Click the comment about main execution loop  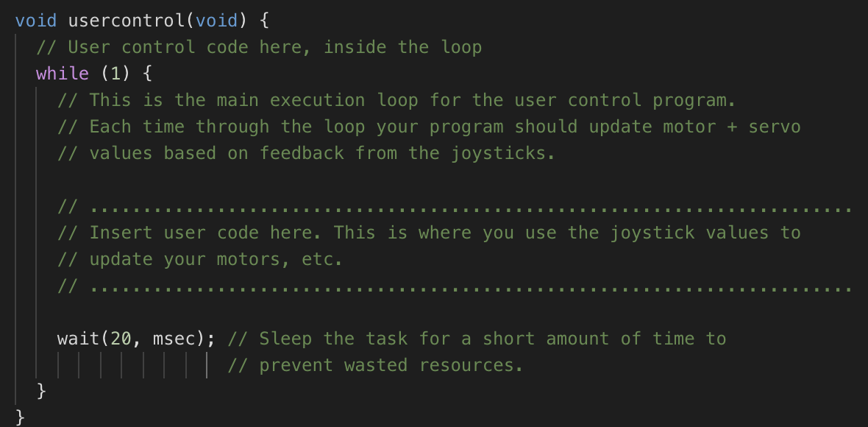coord(397,100)
